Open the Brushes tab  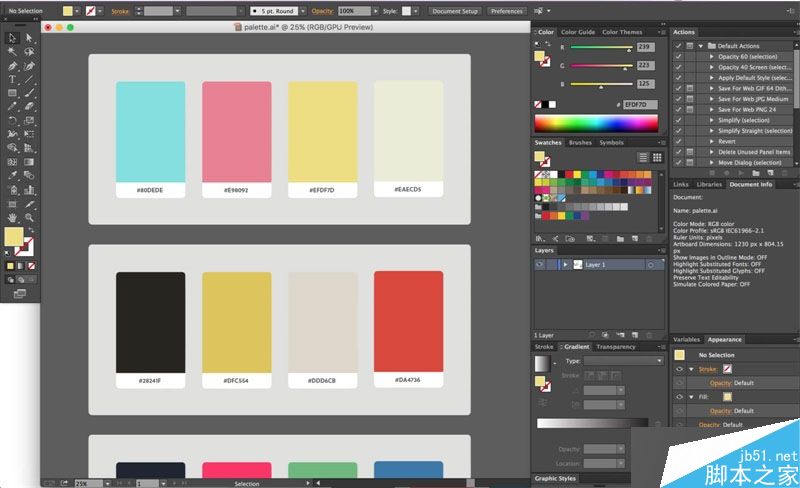coord(580,142)
